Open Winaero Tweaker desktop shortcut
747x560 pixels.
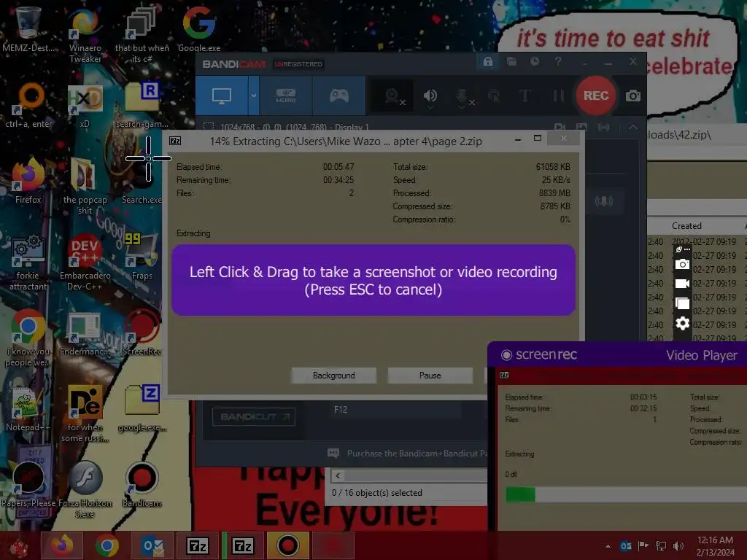85,35
